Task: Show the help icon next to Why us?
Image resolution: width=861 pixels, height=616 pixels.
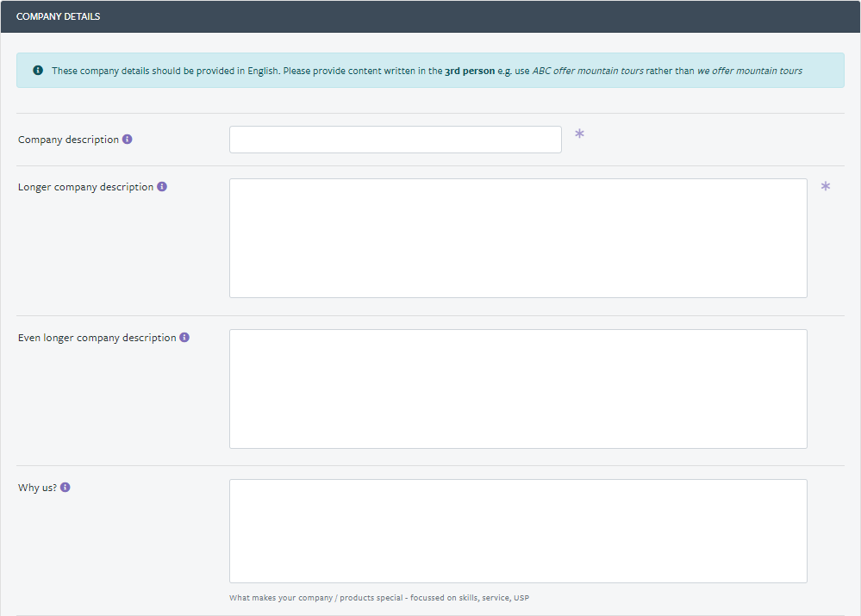Action: pyautogui.click(x=66, y=488)
